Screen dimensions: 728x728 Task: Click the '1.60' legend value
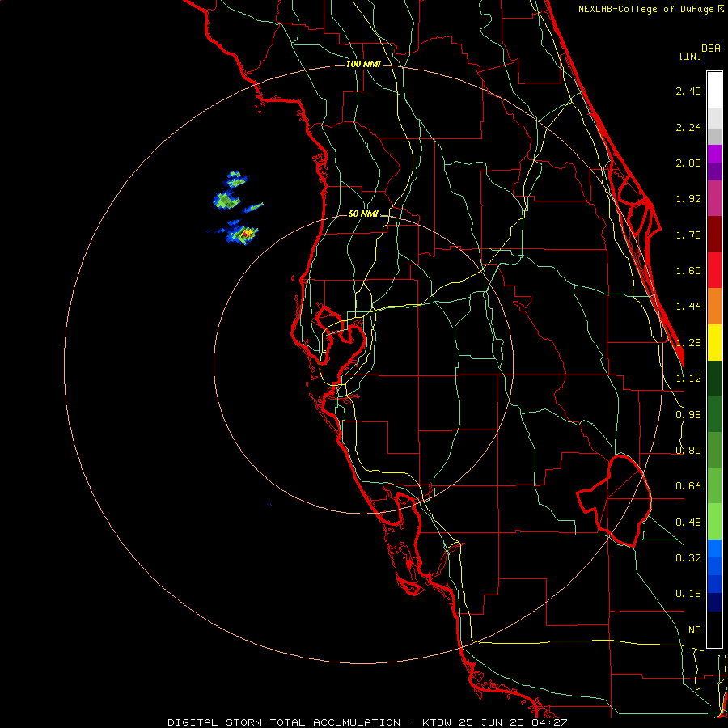(688, 271)
